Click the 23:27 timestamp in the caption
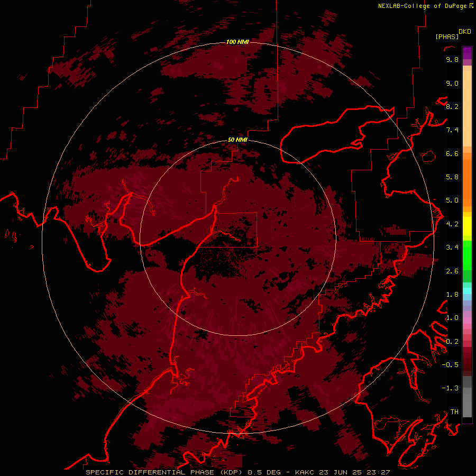Screen dimensions: 476x476 [x=379, y=472]
